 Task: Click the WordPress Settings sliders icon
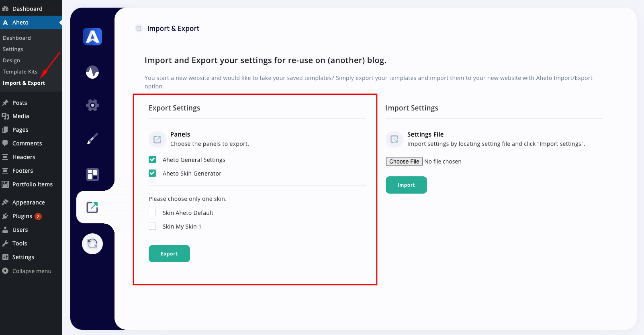5,257
